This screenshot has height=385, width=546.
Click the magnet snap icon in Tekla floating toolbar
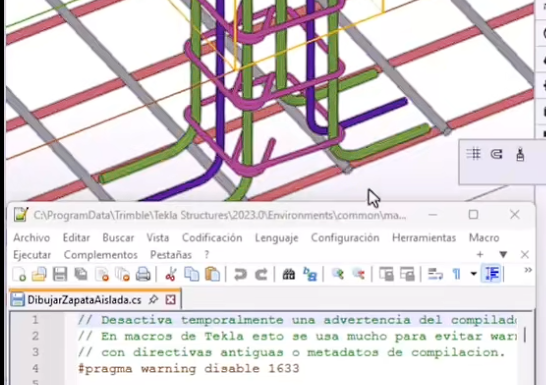click(497, 154)
